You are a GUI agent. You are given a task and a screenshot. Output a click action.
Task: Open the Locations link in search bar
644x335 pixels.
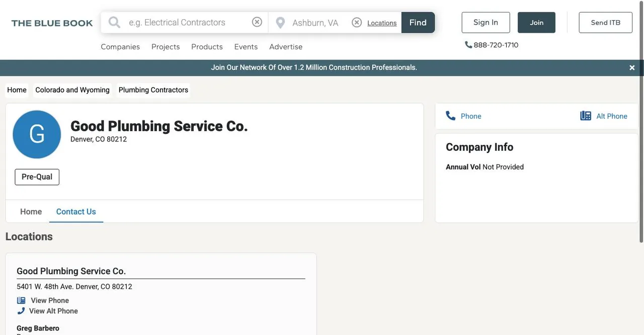coord(382,23)
